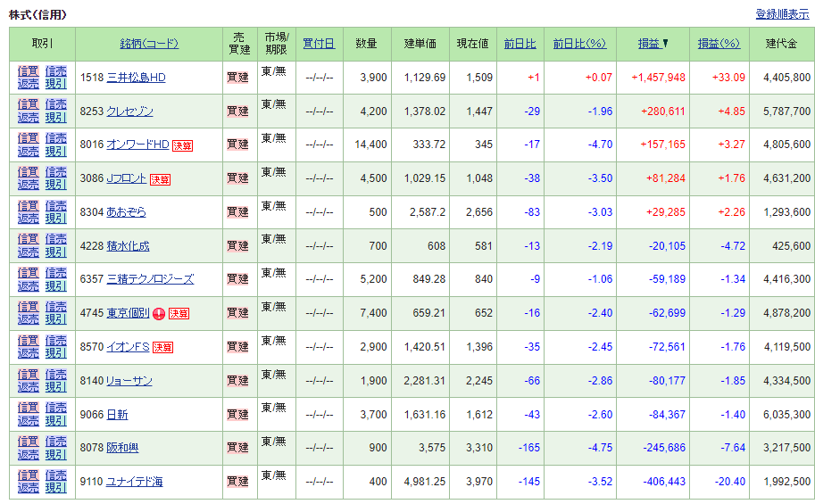Click 返売 in the 日新 row
815x504 pixels.
28,420
